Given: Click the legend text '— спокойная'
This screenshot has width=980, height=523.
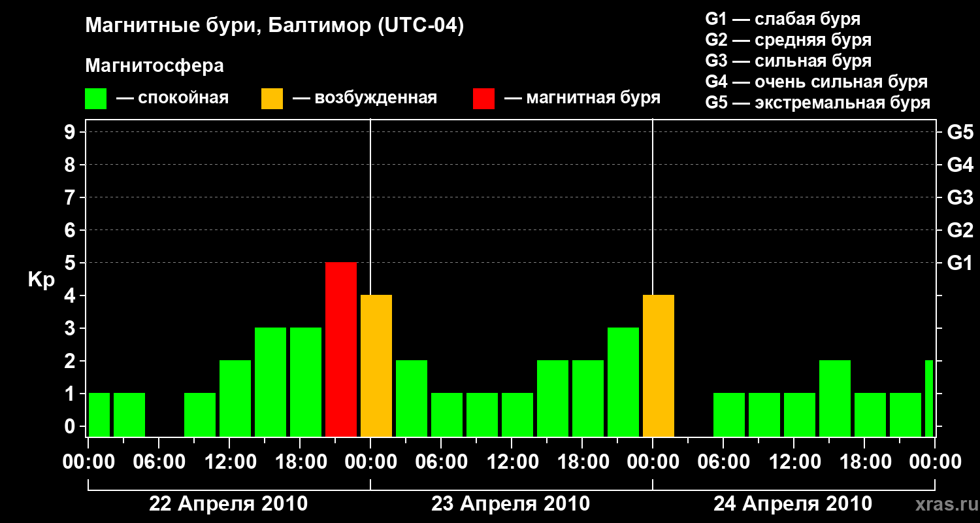Looking at the screenshot, I should click(x=172, y=98).
